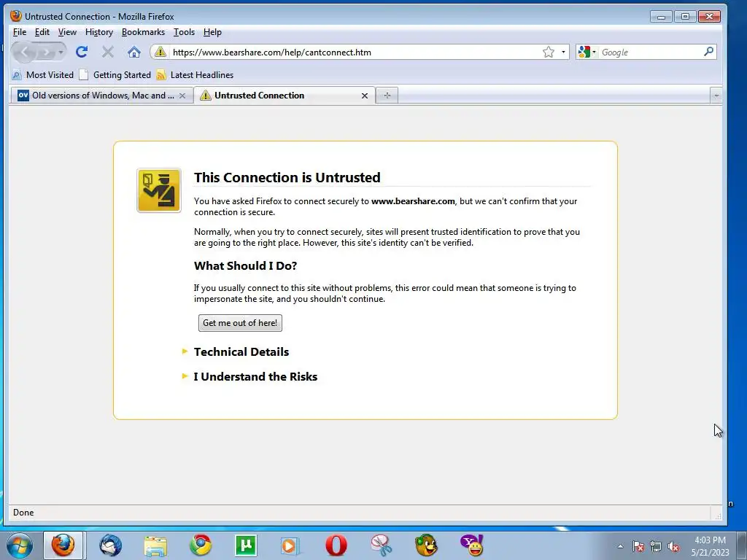
Task: Click Get me out of here! button
Action: tap(240, 323)
